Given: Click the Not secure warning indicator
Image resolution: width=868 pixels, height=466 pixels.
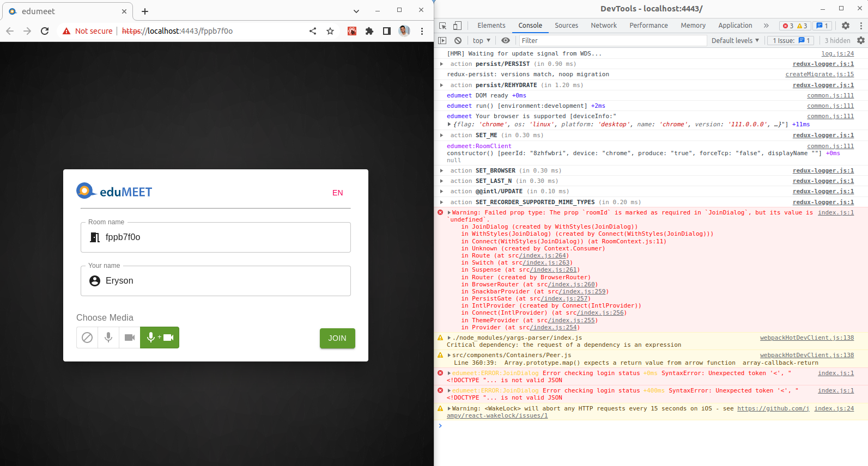Looking at the screenshot, I should [x=87, y=31].
